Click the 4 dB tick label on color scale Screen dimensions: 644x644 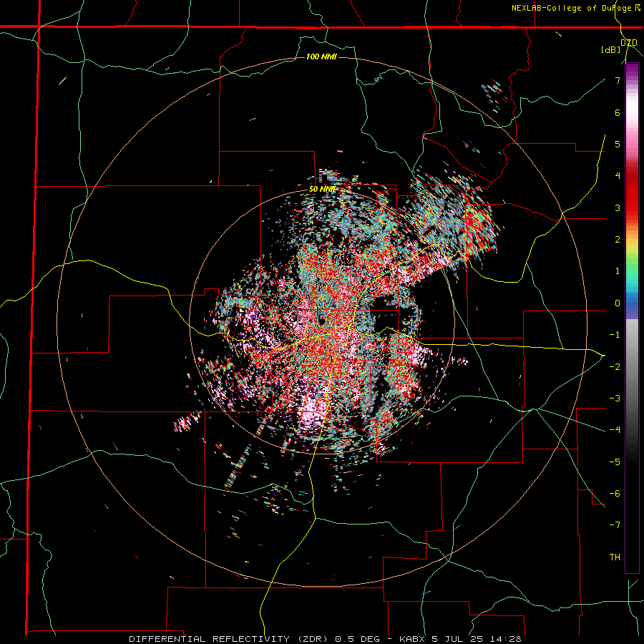618,176
